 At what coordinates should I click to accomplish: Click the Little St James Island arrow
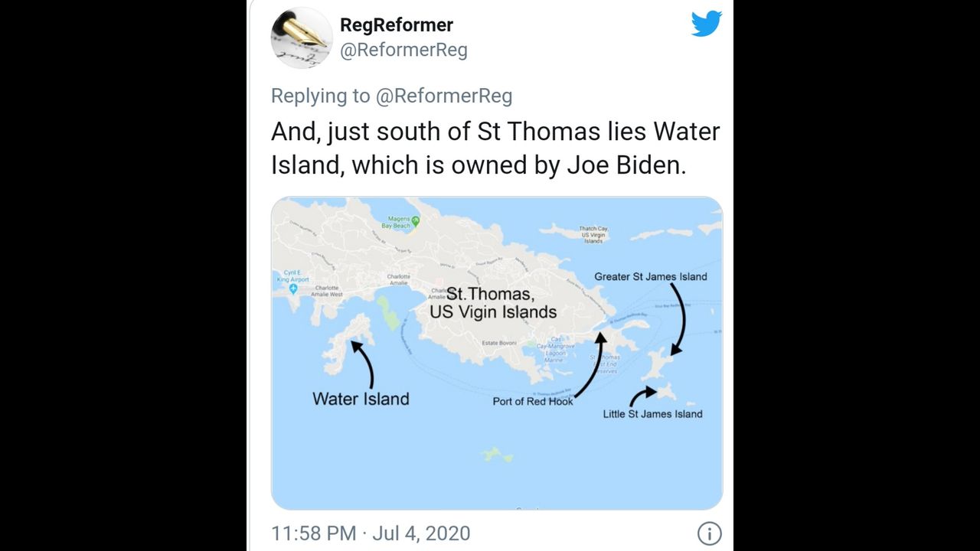point(642,396)
